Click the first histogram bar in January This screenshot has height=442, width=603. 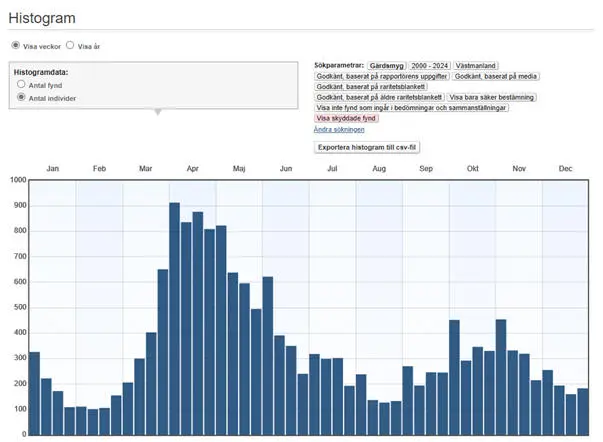coord(34,393)
